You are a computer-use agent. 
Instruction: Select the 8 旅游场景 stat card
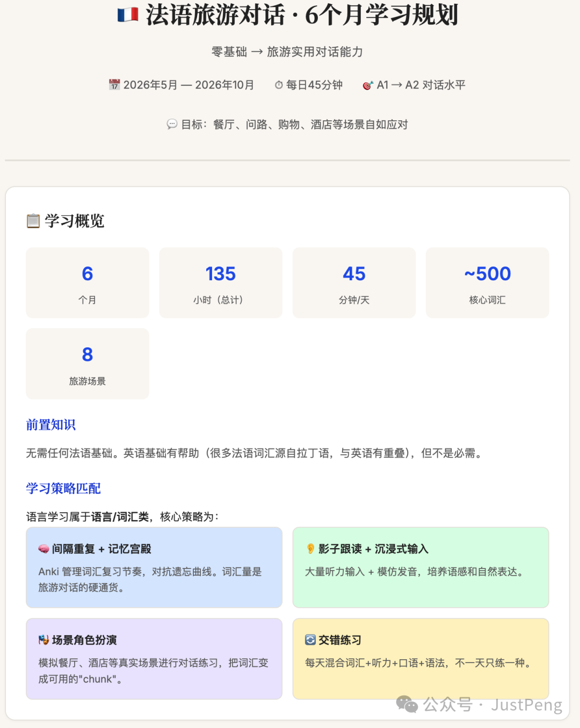click(x=88, y=364)
